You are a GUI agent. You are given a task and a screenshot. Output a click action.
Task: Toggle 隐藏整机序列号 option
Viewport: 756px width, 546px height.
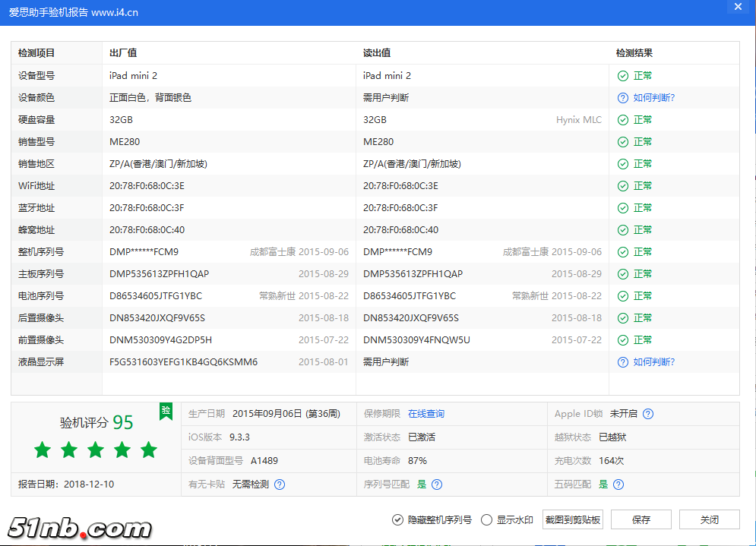click(397, 520)
